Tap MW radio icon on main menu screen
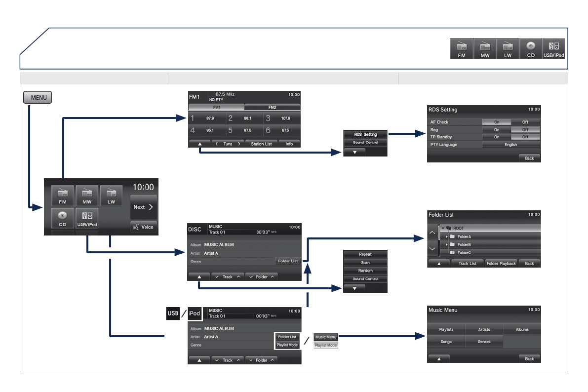 pyautogui.click(x=87, y=196)
